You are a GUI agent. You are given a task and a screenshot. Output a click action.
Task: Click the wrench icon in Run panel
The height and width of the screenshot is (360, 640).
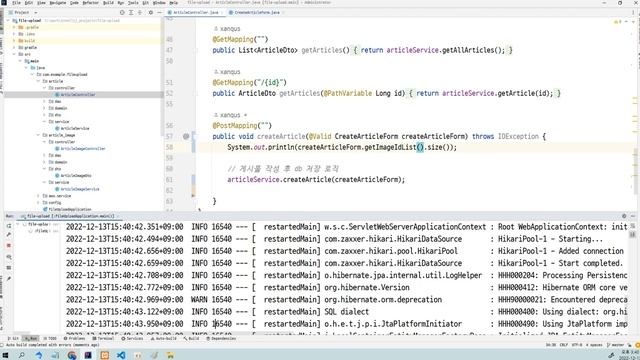[9, 235]
